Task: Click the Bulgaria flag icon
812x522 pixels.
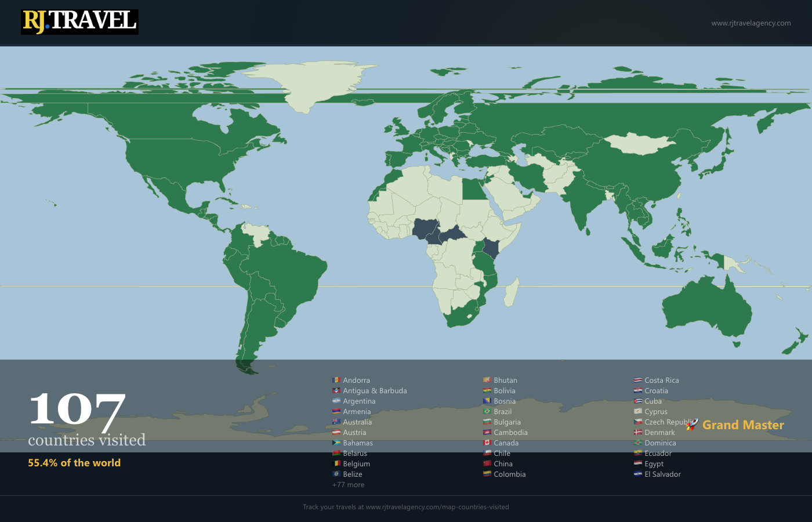Action: click(x=487, y=422)
